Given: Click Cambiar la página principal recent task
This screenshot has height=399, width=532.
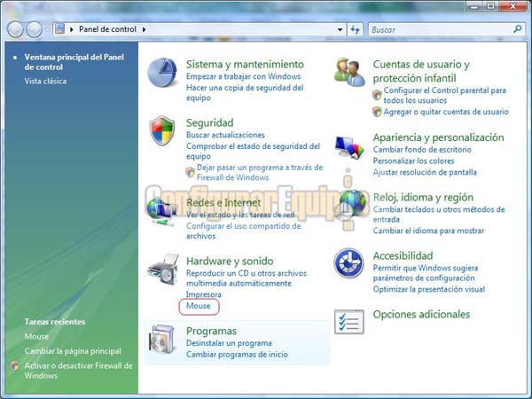Looking at the screenshot, I should [x=73, y=351].
